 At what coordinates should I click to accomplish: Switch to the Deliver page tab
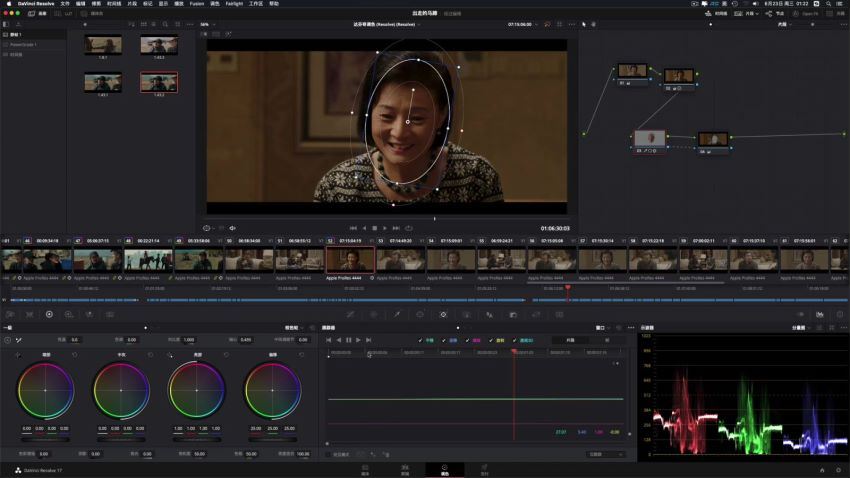[x=485, y=470]
